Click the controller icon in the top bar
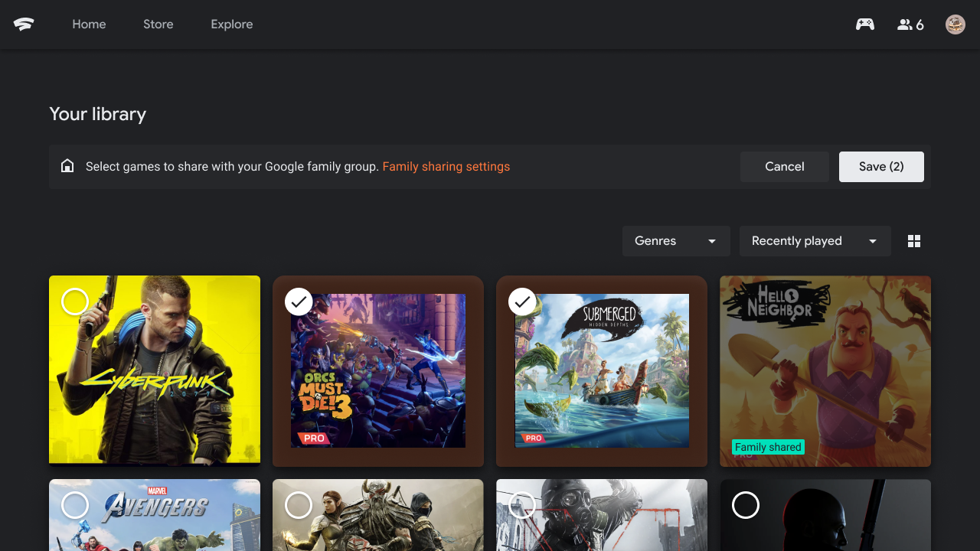The image size is (980, 551). click(864, 24)
